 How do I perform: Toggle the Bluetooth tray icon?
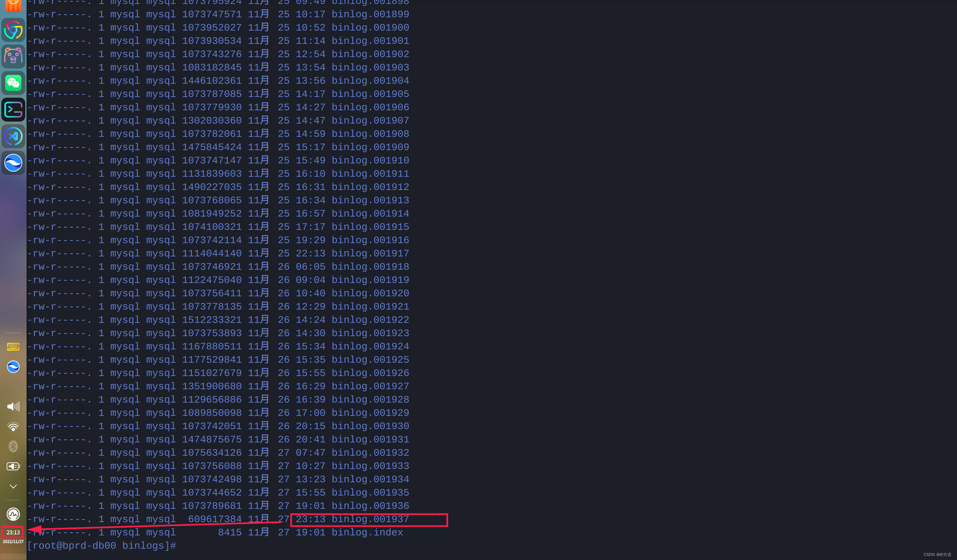click(x=13, y=446)
